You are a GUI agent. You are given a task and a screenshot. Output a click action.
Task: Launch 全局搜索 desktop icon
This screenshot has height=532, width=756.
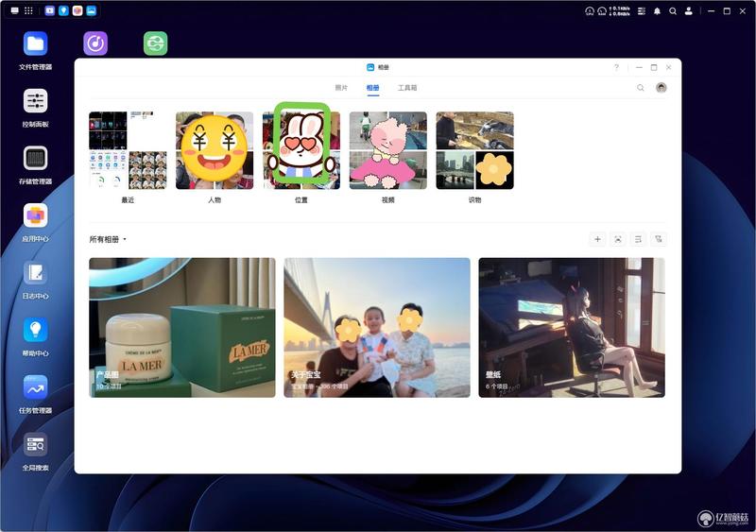click(35, 445)
